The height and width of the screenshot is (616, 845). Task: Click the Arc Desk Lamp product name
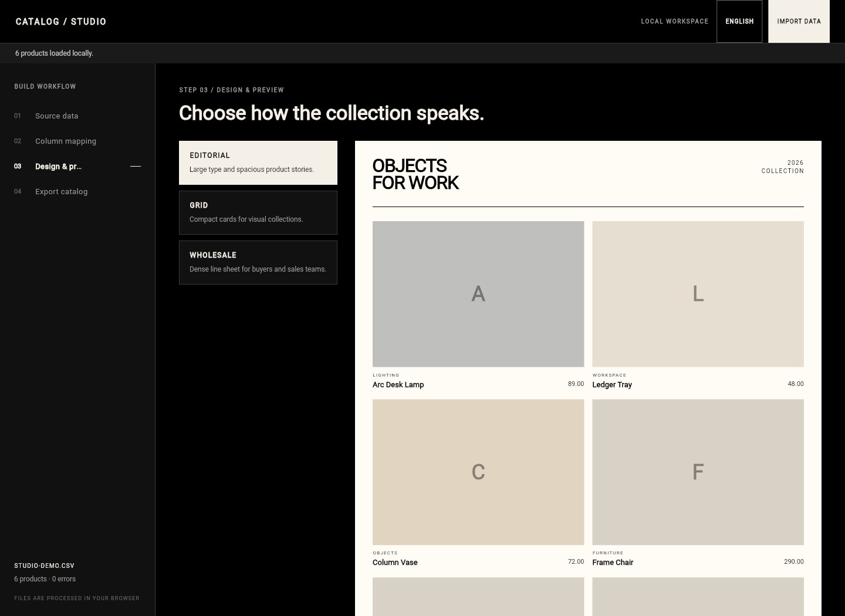pyautogui.click(x=398, y=385)
